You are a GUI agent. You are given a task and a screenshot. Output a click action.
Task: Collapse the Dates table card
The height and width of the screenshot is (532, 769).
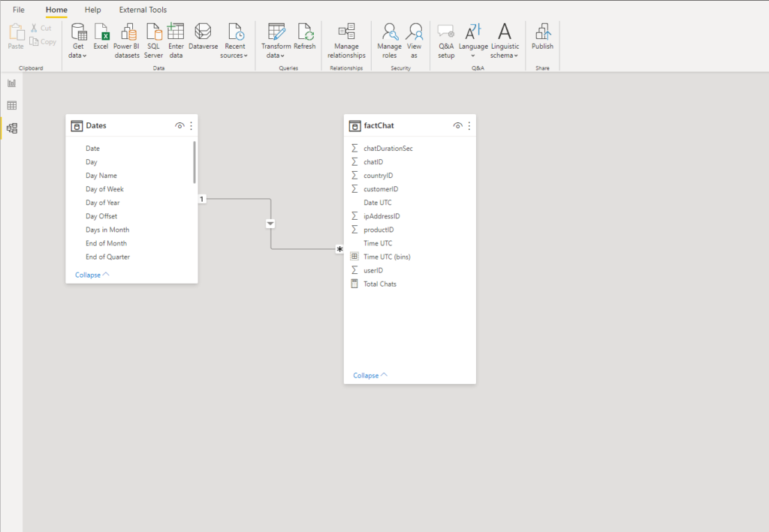(92, 275)
